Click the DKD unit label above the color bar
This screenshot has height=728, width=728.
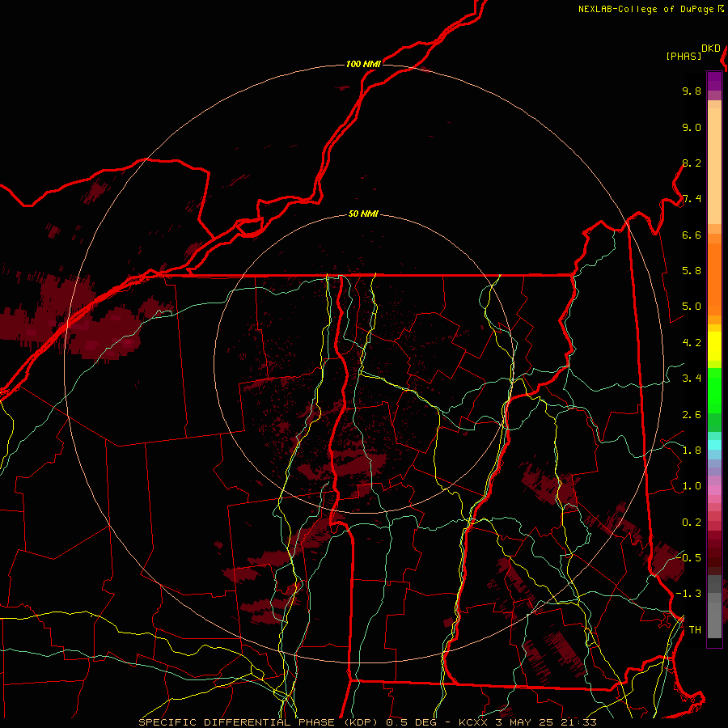pos(711,49)
